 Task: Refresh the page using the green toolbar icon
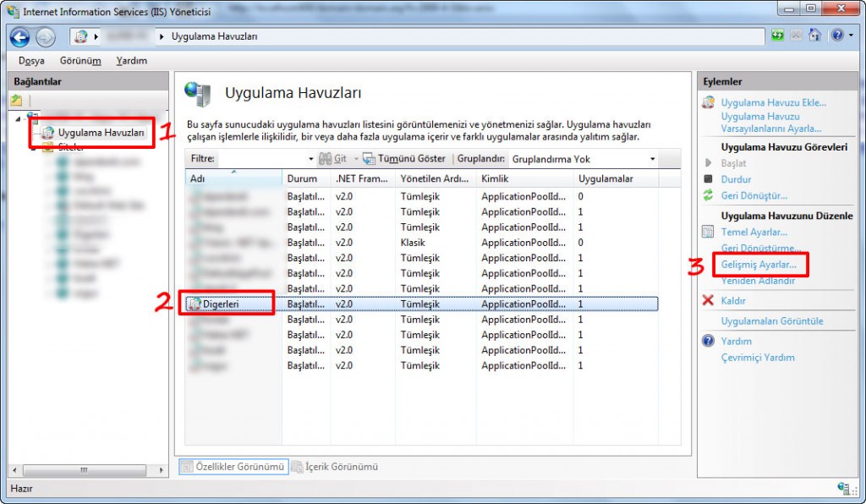click(778, 36)
